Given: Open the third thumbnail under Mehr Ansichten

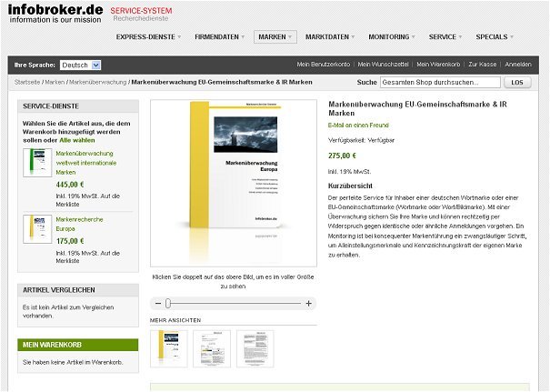Looking at the screenshot, I should [x=255, y=348].
